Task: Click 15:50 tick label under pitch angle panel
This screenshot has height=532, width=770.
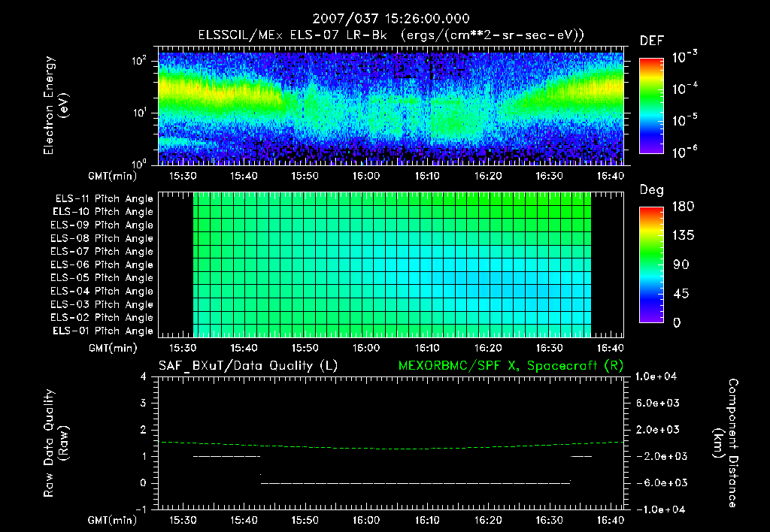Action: tap(305, 348)
